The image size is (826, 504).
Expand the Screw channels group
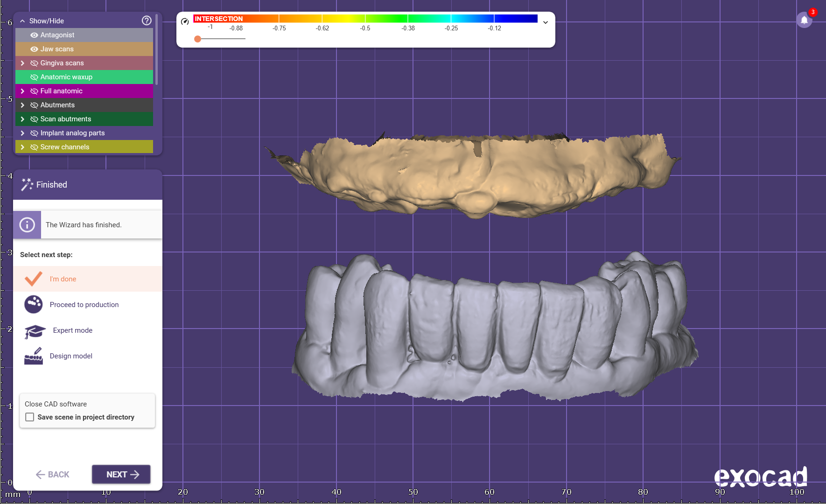tap(22, 147)
